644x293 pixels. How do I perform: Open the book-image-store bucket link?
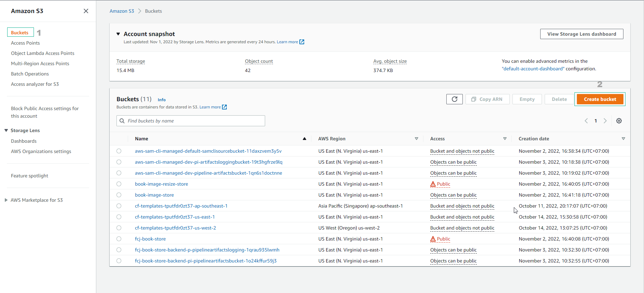154,195
